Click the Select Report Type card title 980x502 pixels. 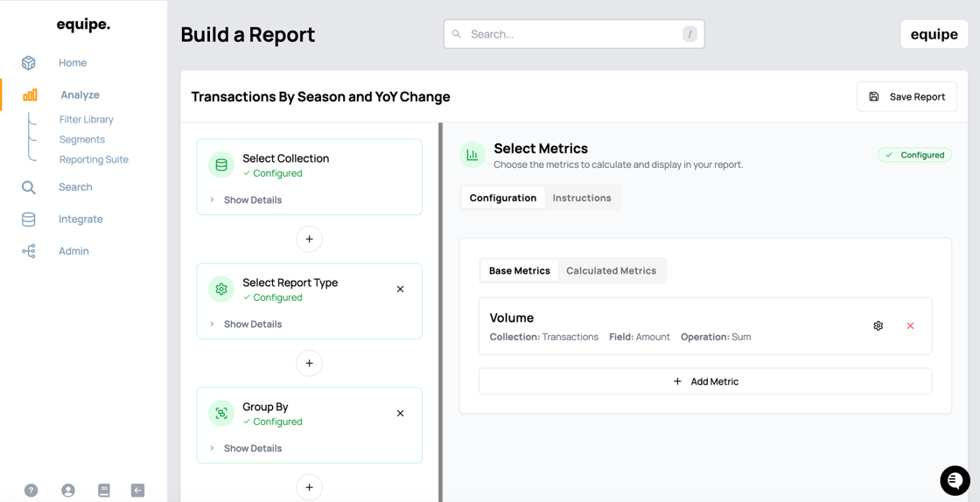pyautogui.click(x=290, y=282)
